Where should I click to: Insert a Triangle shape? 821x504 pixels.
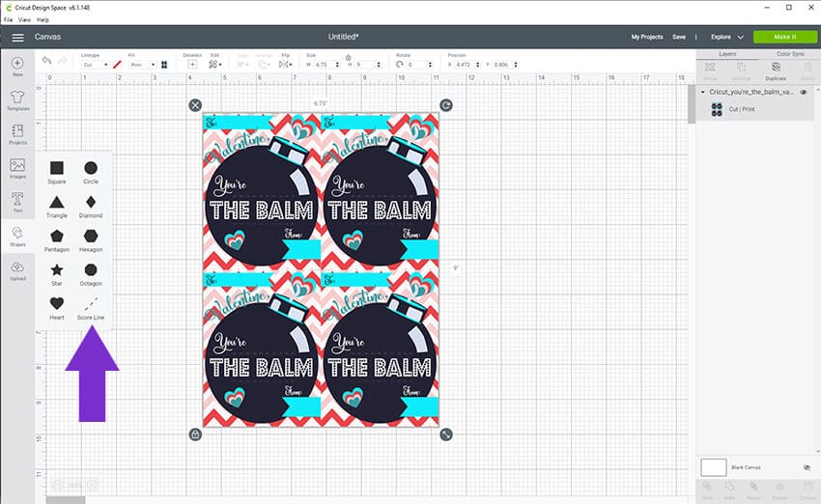coord(57,207)
